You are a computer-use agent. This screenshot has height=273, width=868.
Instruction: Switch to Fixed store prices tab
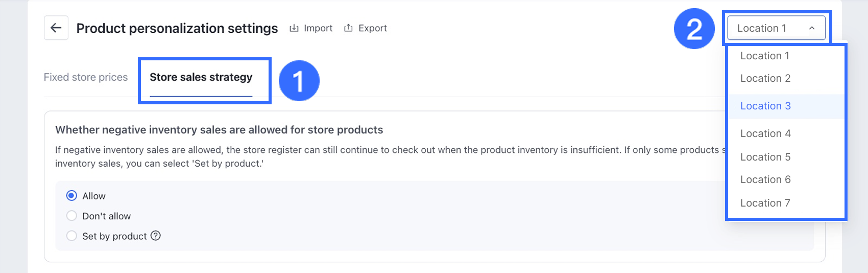(86, 77)
